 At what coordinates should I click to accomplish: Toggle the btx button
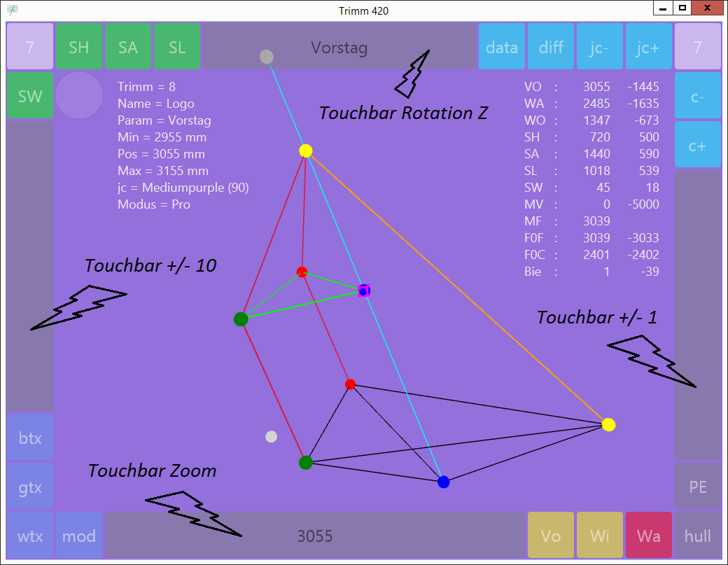tap(30, 438)
